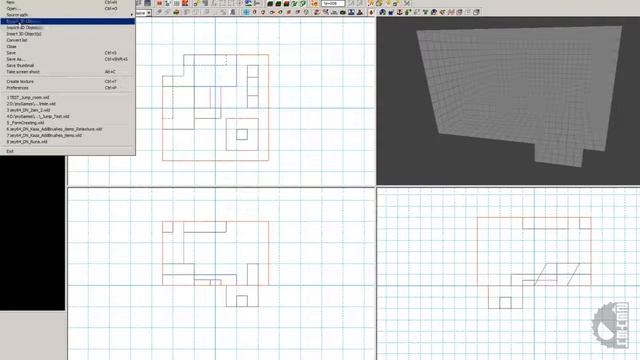Choose Exit from the File menu
Screen dimensions: 640x360
[67, 151]
